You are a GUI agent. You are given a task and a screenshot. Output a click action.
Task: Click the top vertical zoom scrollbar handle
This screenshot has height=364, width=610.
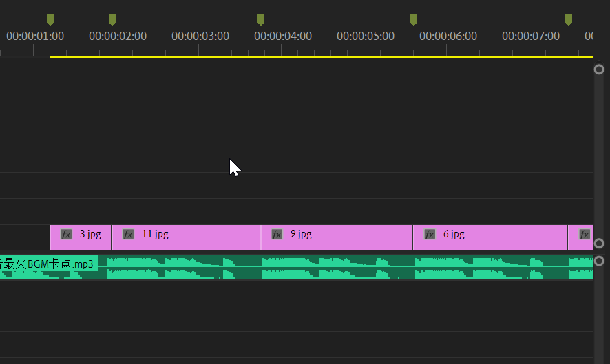(x=599, y=69)
